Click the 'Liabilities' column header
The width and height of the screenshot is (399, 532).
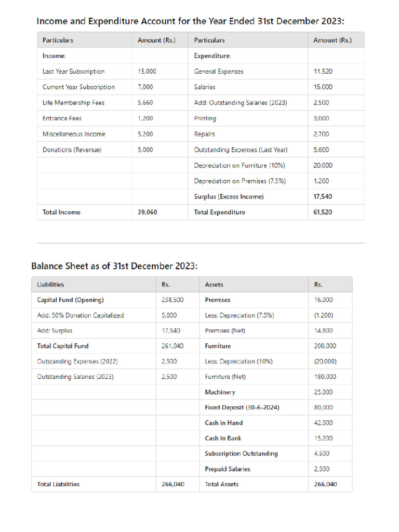pos(50,284)
